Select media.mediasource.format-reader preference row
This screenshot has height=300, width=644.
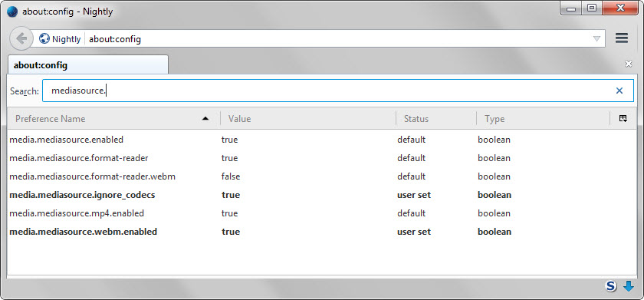point(322,158)
